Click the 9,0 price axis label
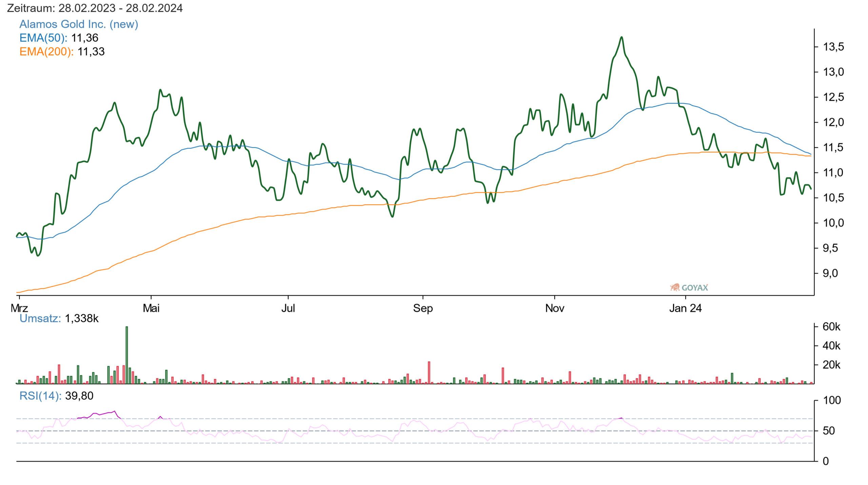 830,273
